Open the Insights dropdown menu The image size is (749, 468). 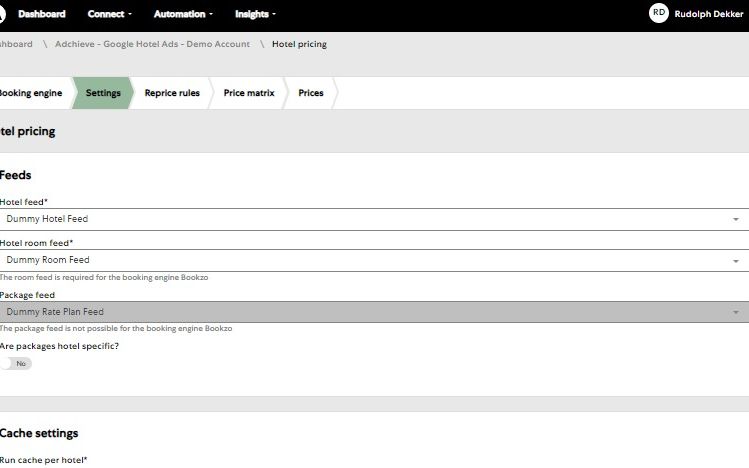point(255,14)
